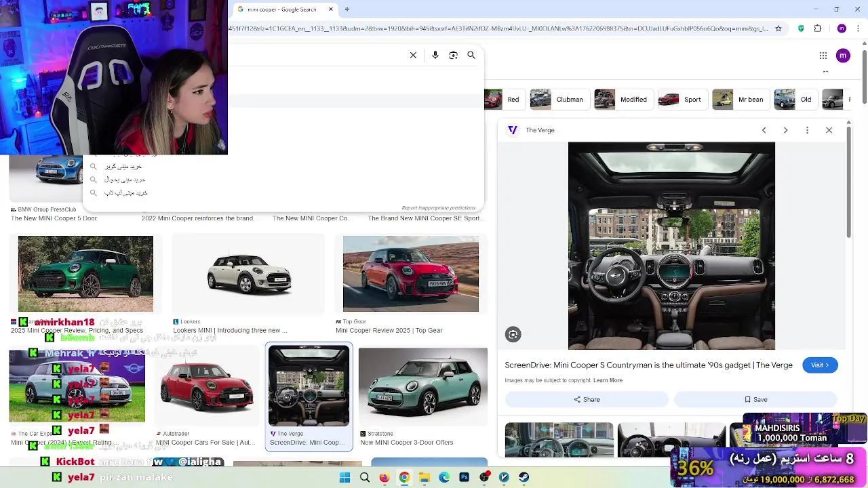Screen dimensions: 868x488
Task: Open Mini Cooper Review 2025 Top Gear caption
Action: click(x=389, y=331)
